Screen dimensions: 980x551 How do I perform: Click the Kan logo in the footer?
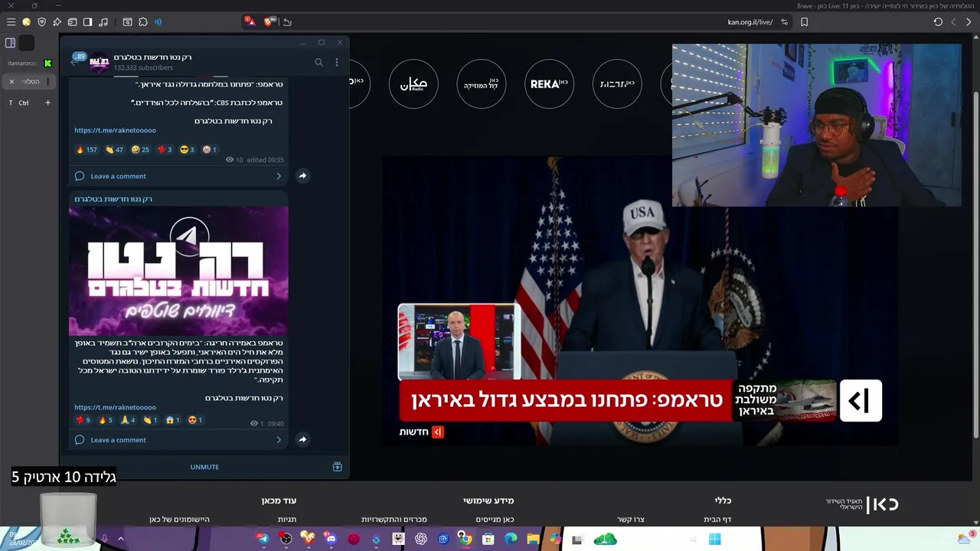click(x=861, y=504)
